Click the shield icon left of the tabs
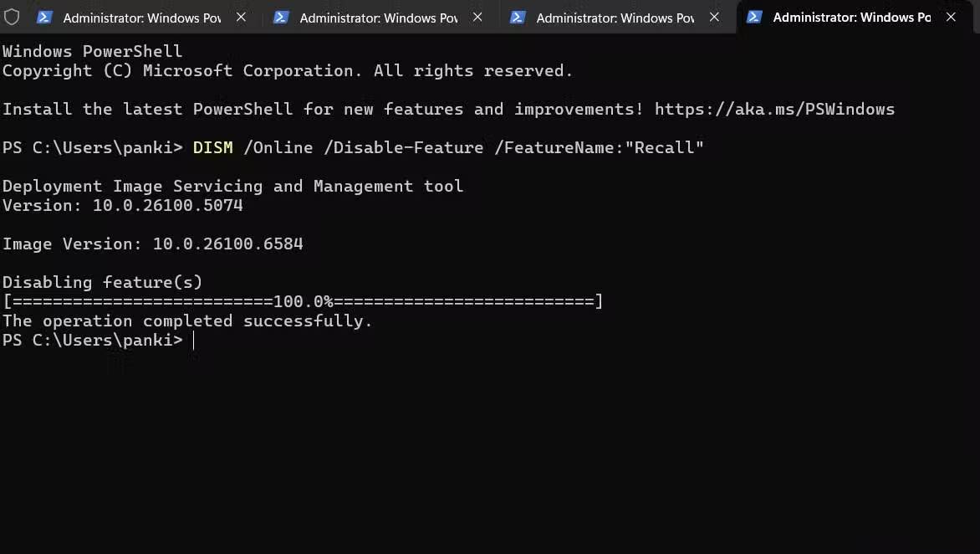This screenshot has height=554, width=980. click(12, 17)
